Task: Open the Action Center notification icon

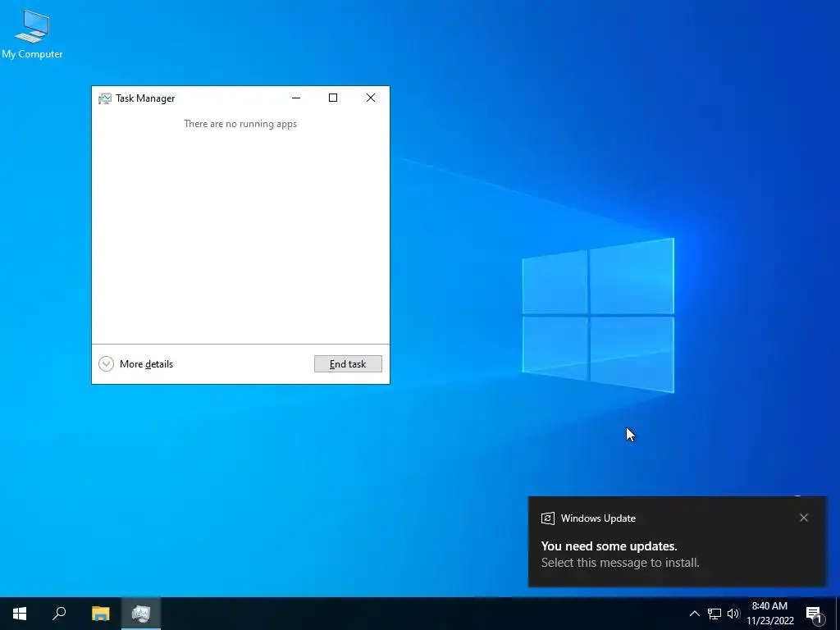Action: click(815, 614)
